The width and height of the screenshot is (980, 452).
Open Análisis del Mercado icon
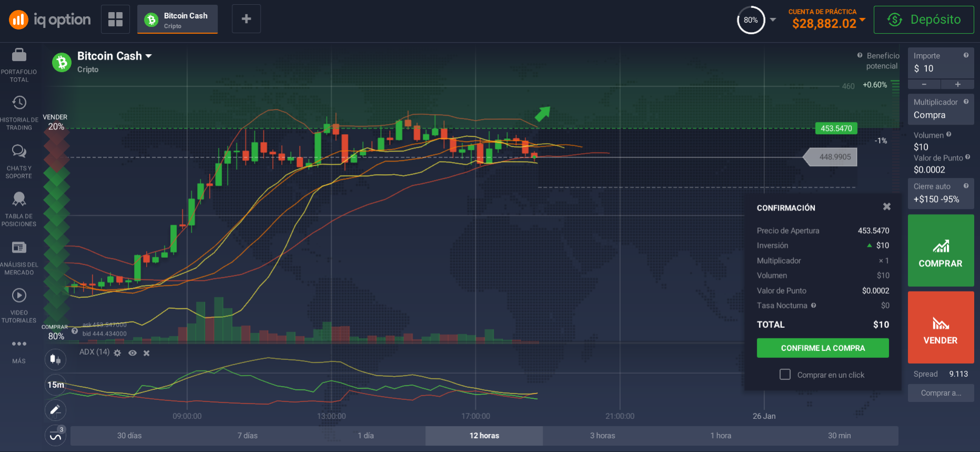pos(19,247)
